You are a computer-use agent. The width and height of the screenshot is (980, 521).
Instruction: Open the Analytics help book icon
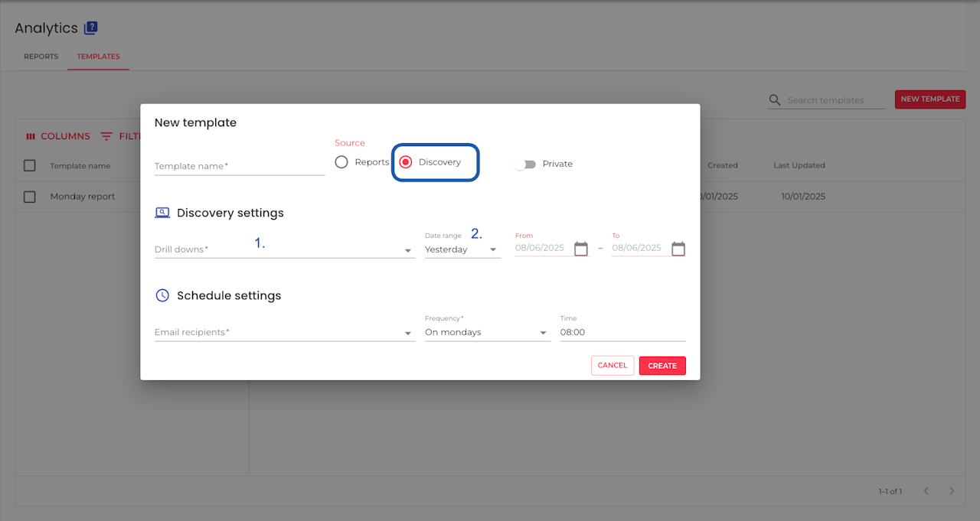(90, 28)
